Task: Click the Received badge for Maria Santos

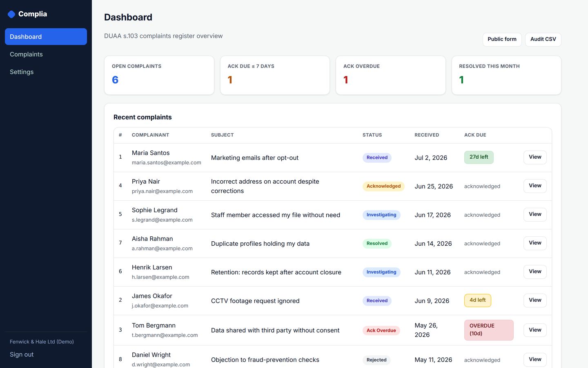Action: pos(377,158)
